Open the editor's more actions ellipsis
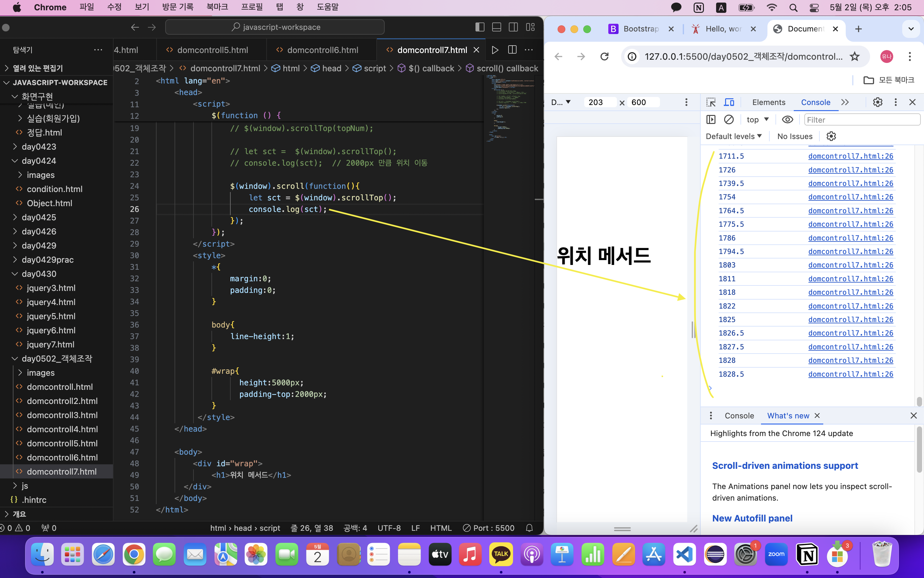Viewport: 924px width, 578px height. click(x=529, y=50)
